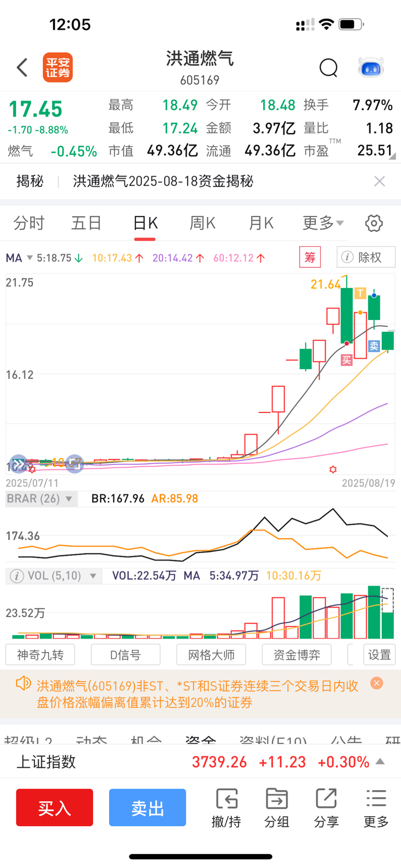Tap double-arrow expand icon on chart
The image size is (401, 868).
(x=18, y=463)
